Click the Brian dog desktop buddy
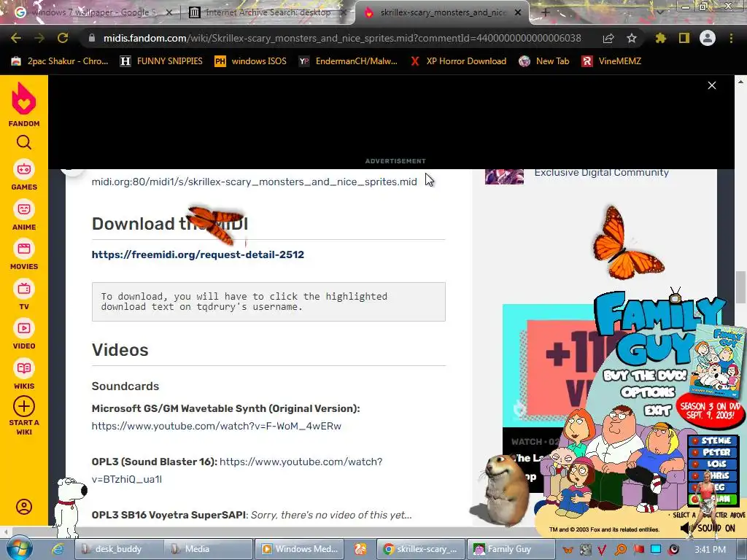The height and width of the screenshot is (560, 747). pyautogui.click(x=69, y=507)
